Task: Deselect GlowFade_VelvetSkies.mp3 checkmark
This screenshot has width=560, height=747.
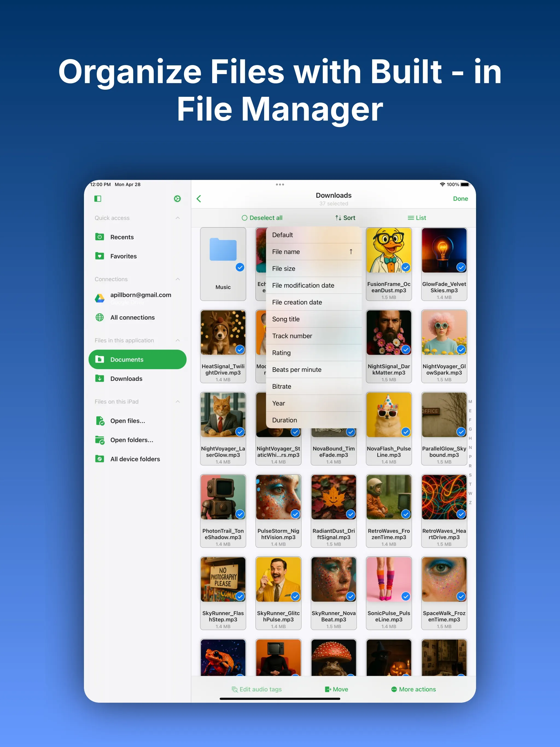Action: coord(461,267)
